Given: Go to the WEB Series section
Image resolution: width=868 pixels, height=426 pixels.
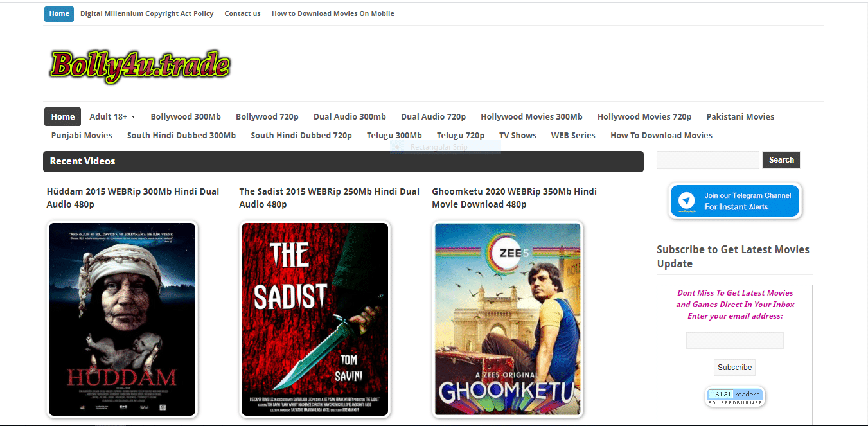Looking at the screenshot, I should click(x=573, y=135).
